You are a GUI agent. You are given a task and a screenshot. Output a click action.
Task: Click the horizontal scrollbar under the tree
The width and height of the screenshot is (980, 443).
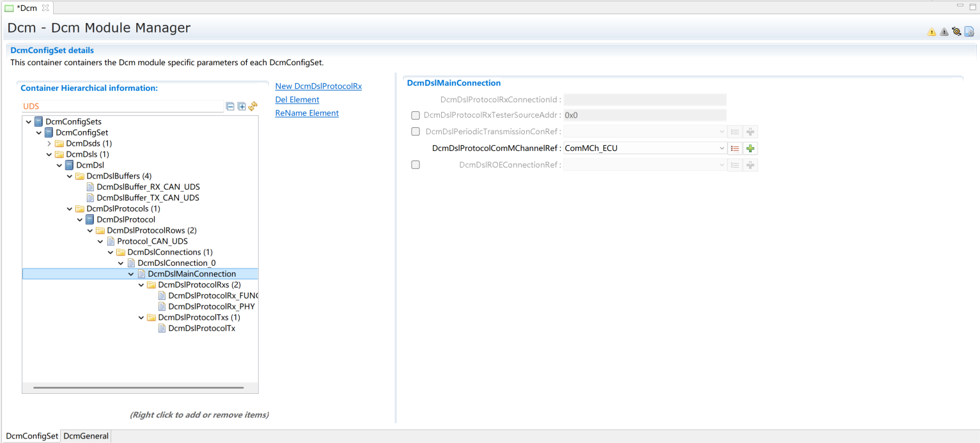(x=138, y=387)
